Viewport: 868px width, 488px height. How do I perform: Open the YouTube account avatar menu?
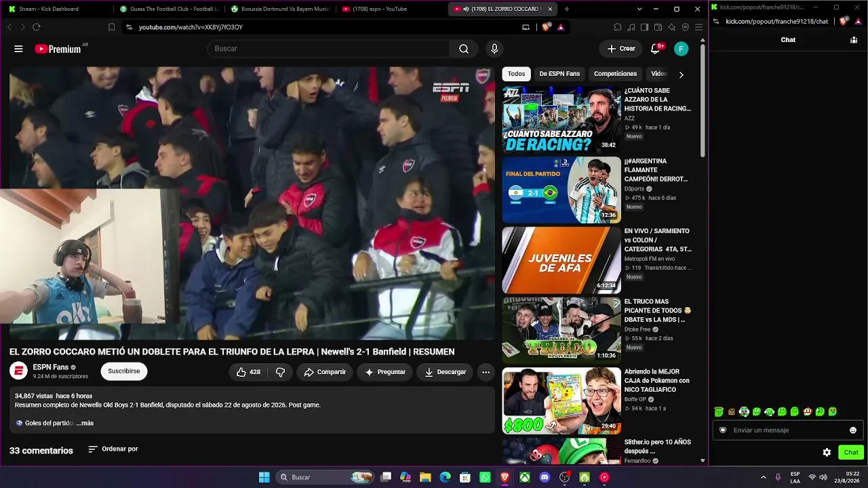click(682, 49)
